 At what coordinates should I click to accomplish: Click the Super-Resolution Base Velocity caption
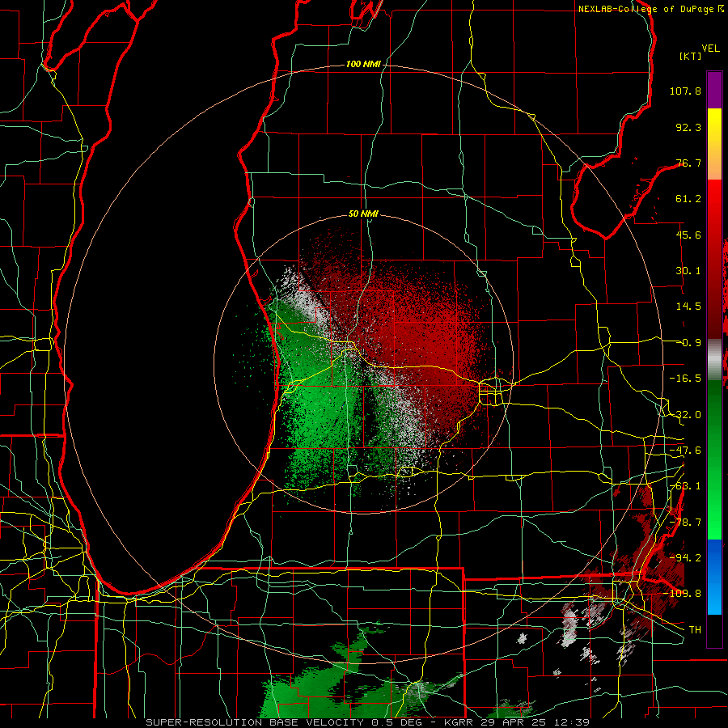368,722
